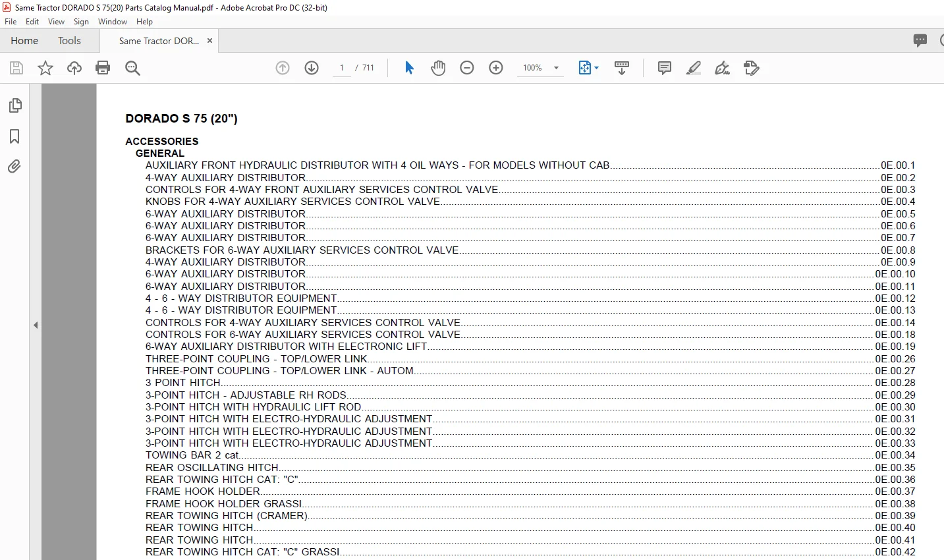Click page reference 0E.00.1
The height and width of the screenshot is (560, 944).
tap(898, 165)
